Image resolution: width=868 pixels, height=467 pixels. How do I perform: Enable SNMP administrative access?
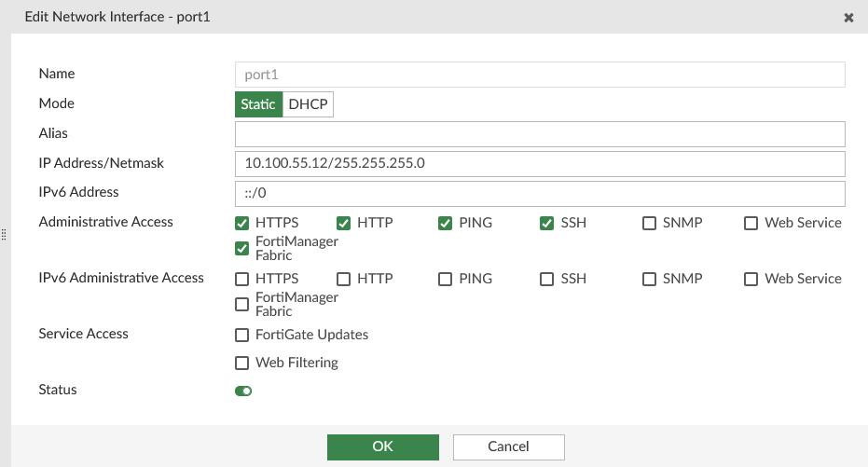pos(649,224)
